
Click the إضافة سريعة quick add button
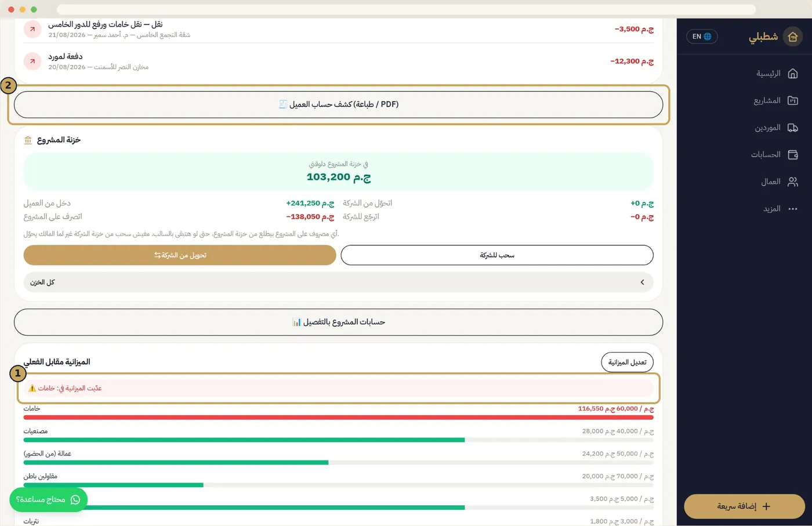tap(744, 506)
